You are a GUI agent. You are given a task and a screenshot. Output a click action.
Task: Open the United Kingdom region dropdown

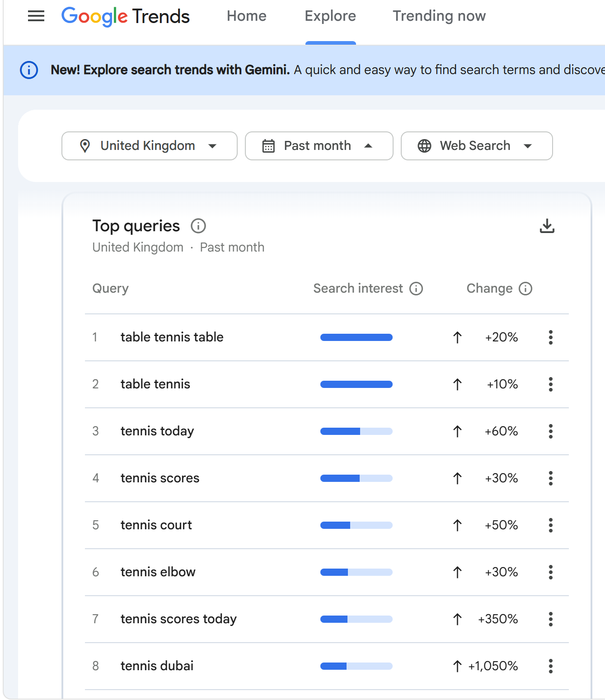point(149,146)
